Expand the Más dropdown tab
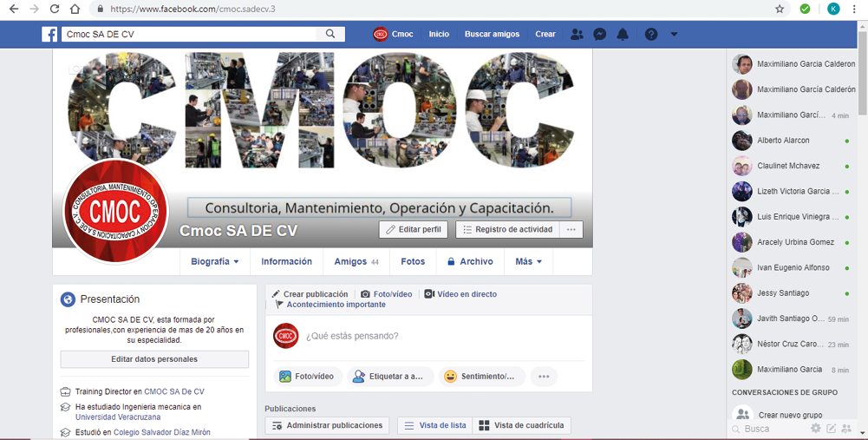Image resolution: width=868 pixels, height=440 pixels. (x=528, y=261)
